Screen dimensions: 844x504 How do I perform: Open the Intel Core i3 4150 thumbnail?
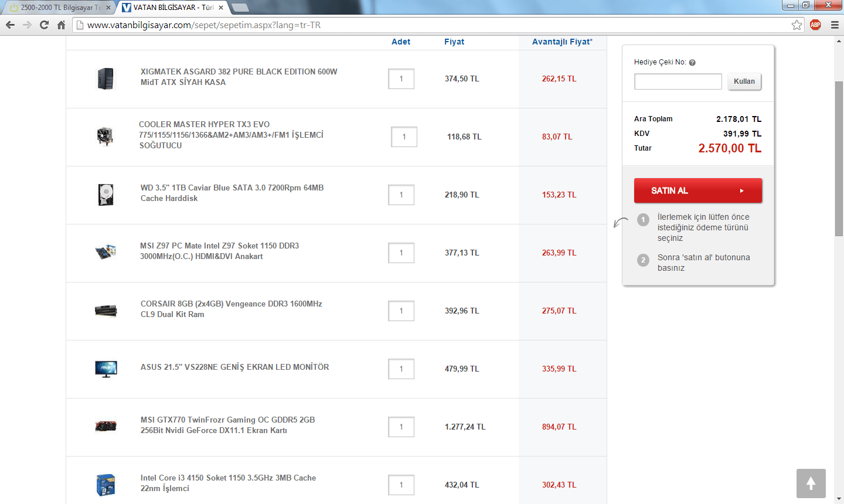coord(106,485)
